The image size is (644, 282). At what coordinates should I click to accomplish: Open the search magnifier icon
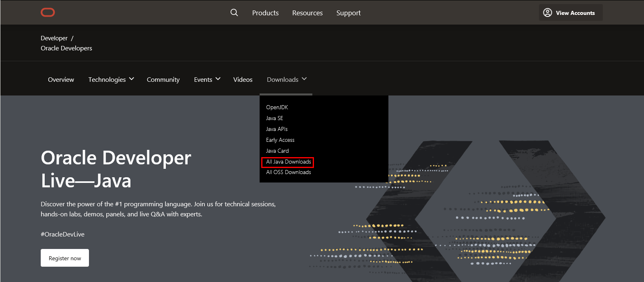pyautogui.click(x=234, y=12)
